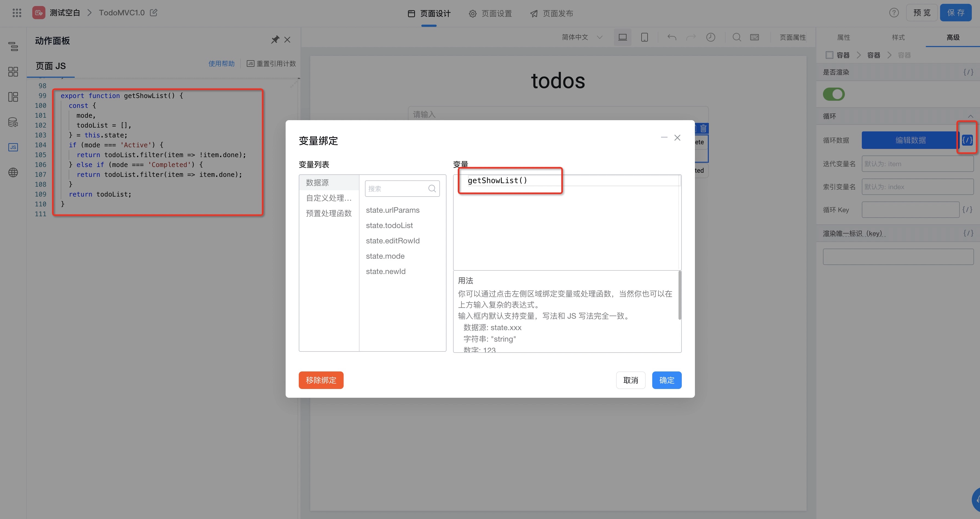The width and height of the screenshot is (980, 519).
Task: Click the 移除绑定 button
Action: coord(321,380)
